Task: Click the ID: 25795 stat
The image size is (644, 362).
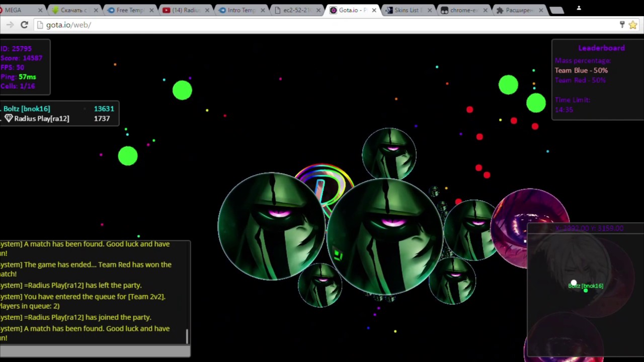Action: [x=16, y=49]
